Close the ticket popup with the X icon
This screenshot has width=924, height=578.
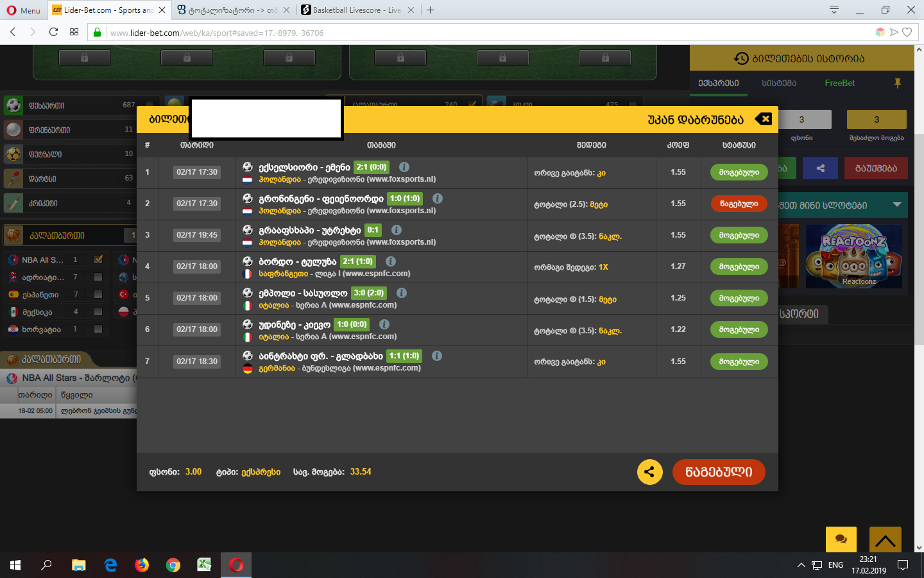click(764, 119)
